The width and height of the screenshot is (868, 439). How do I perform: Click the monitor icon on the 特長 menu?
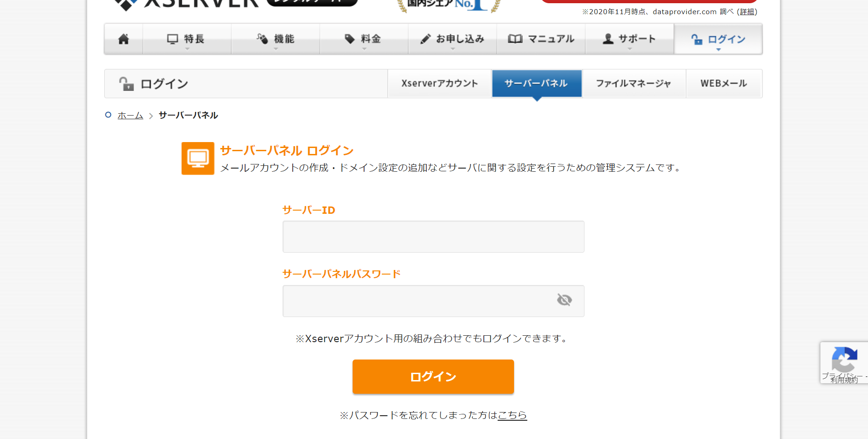[172, 39]
